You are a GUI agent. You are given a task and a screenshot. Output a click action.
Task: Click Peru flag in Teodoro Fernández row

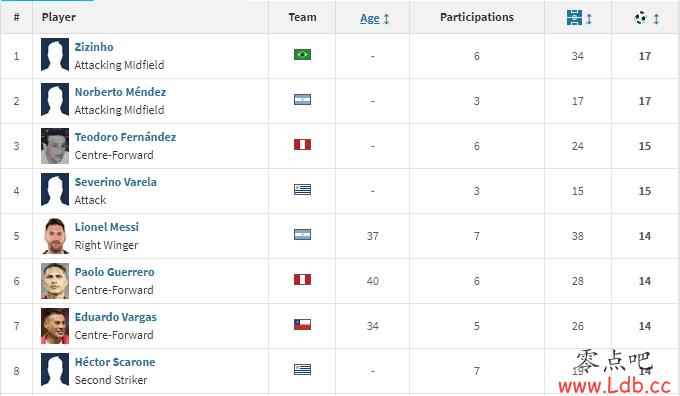pos(302,144)
